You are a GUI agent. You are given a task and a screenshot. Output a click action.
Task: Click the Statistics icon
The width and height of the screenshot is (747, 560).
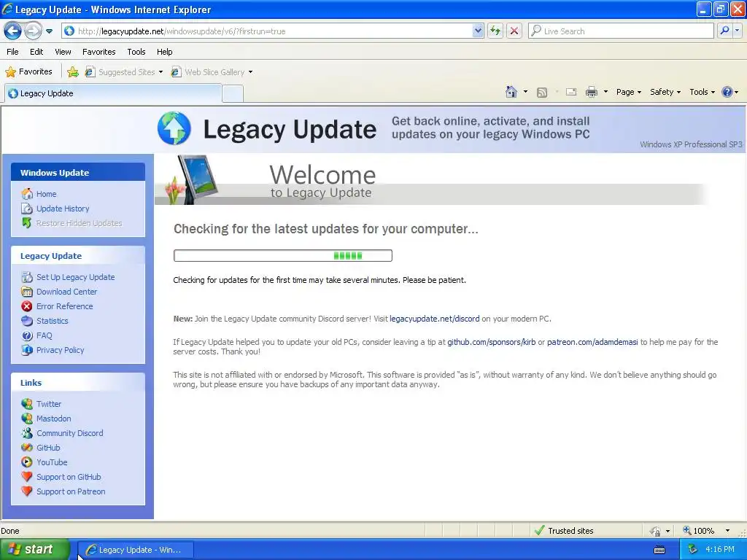[x=27, y=321]
